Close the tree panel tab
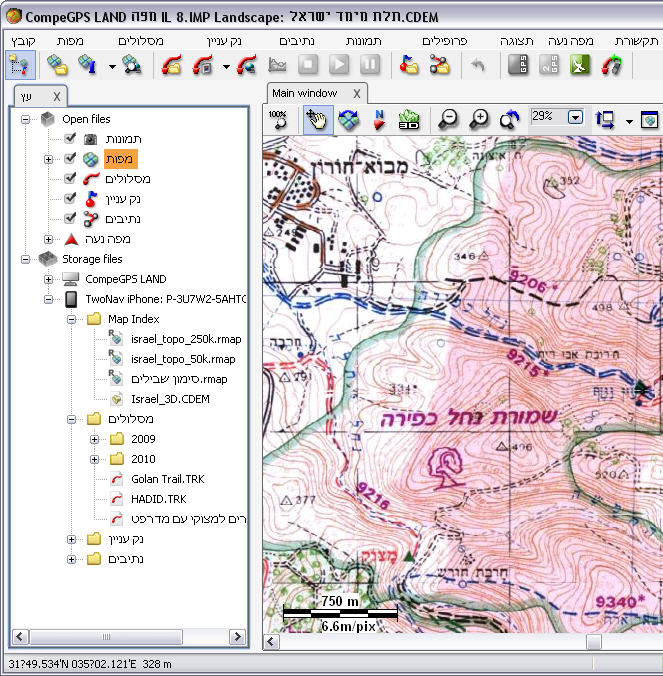 point(56,96)
